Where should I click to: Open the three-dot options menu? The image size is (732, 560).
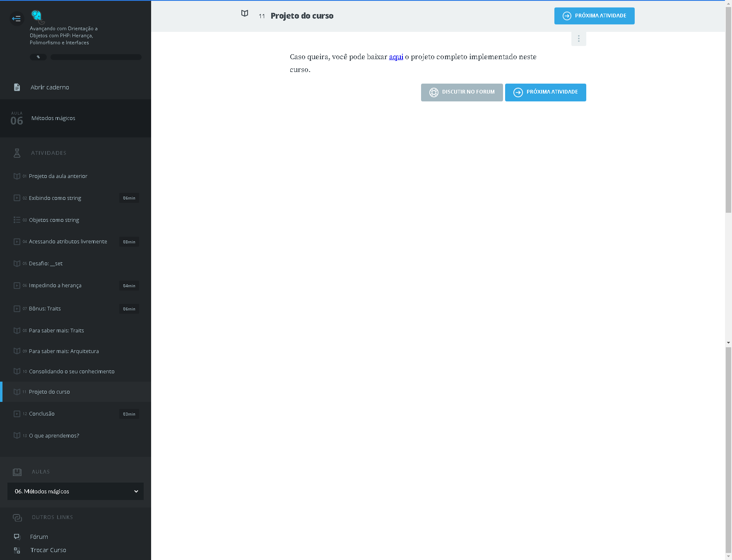pos(578,39)
